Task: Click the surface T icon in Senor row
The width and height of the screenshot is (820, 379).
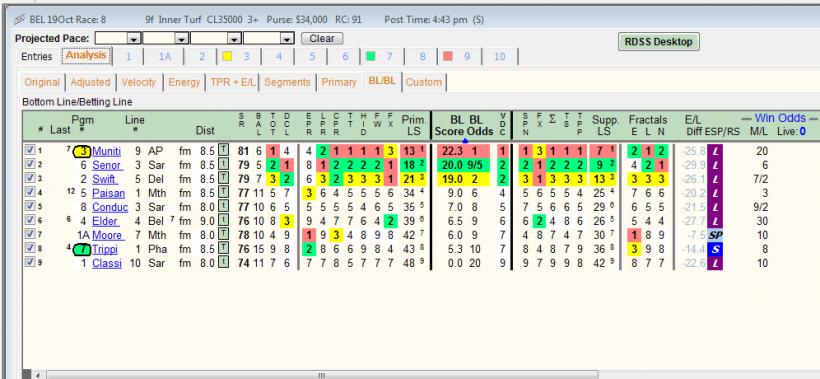Action: click(x=223, y=165)
